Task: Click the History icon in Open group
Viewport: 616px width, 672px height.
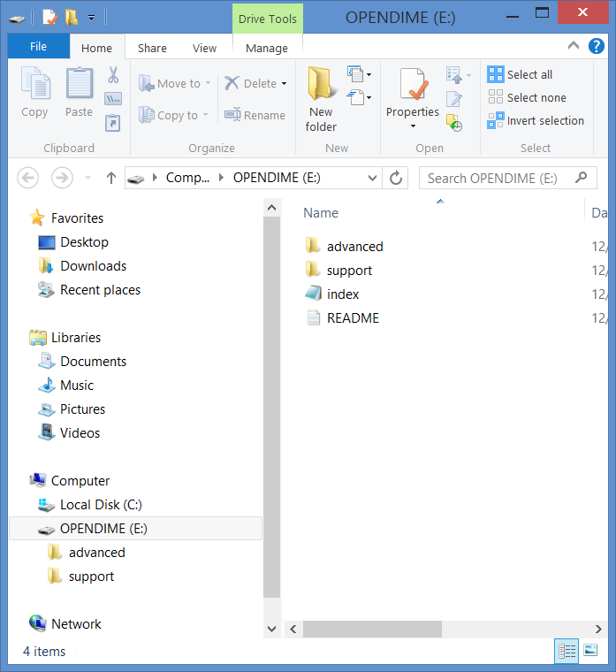Action: point(454,123)
